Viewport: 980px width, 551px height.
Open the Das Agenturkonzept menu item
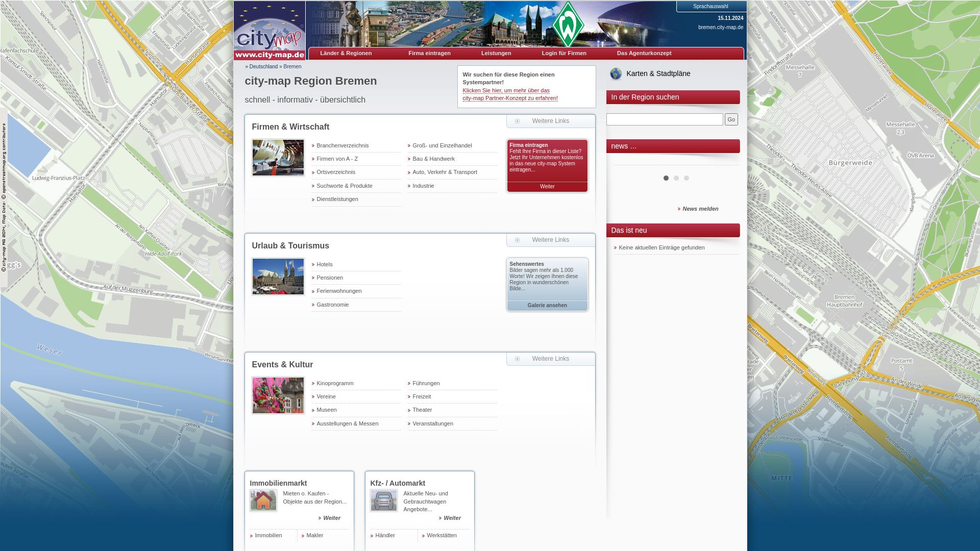pos(644,53)
